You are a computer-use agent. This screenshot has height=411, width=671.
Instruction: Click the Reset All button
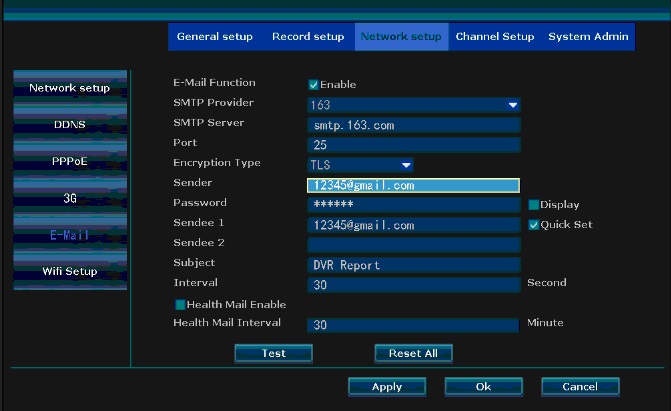point(413,353)
